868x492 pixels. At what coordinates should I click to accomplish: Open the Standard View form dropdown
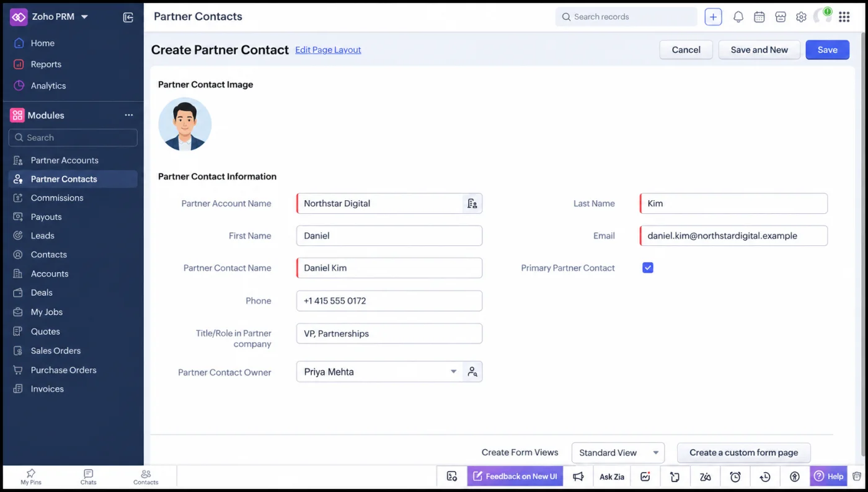click(618, 453)
